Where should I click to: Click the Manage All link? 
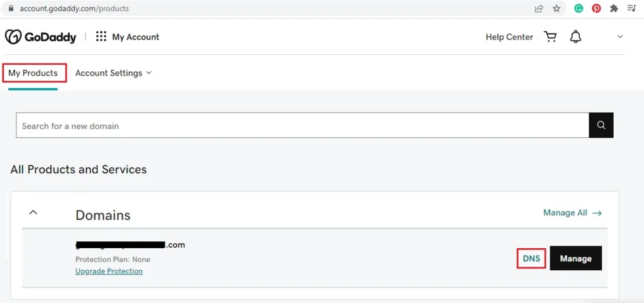click(572, 212)
